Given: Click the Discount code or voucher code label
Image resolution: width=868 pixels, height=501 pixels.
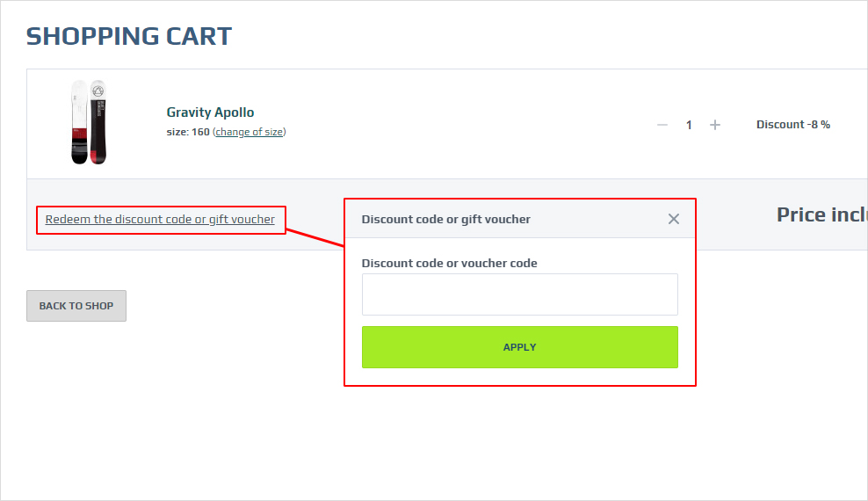Looking at the screenshot, I should click(x=449, y=263).
